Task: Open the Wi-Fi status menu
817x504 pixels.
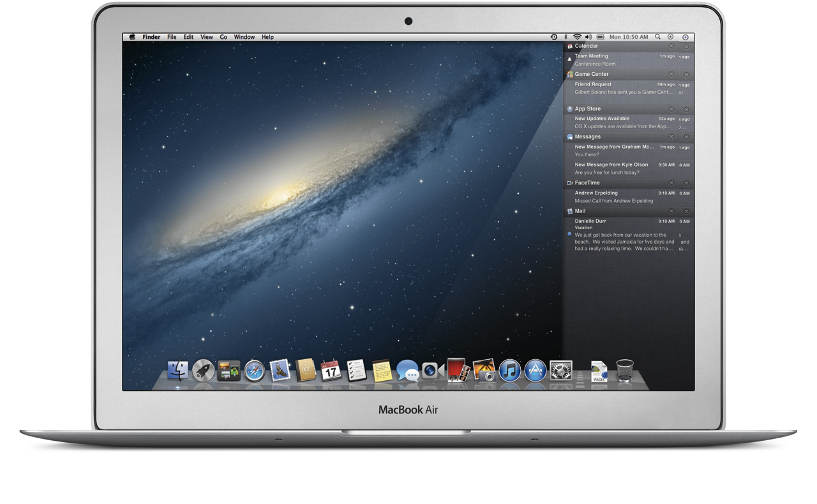Action: [x=577, y=37]
